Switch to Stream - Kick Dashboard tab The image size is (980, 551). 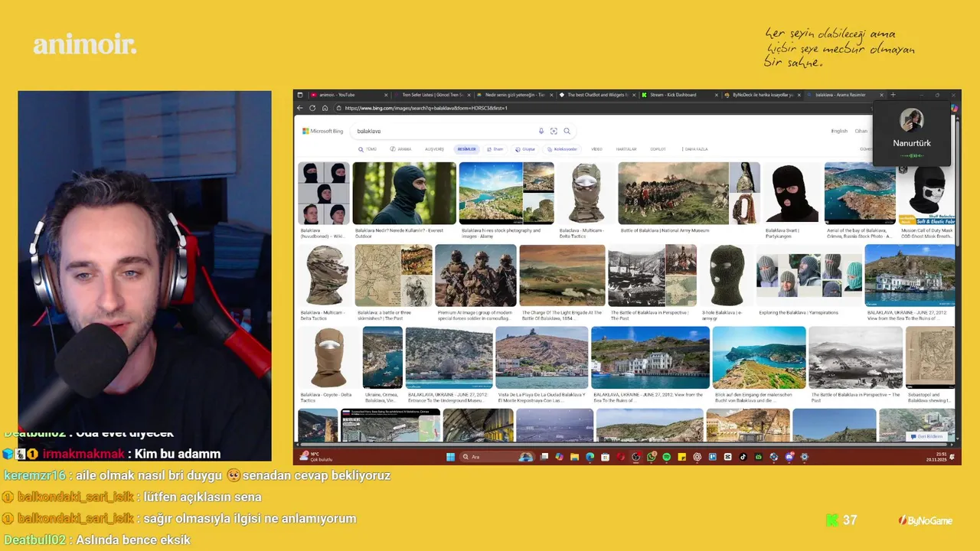tap(680, 95)
